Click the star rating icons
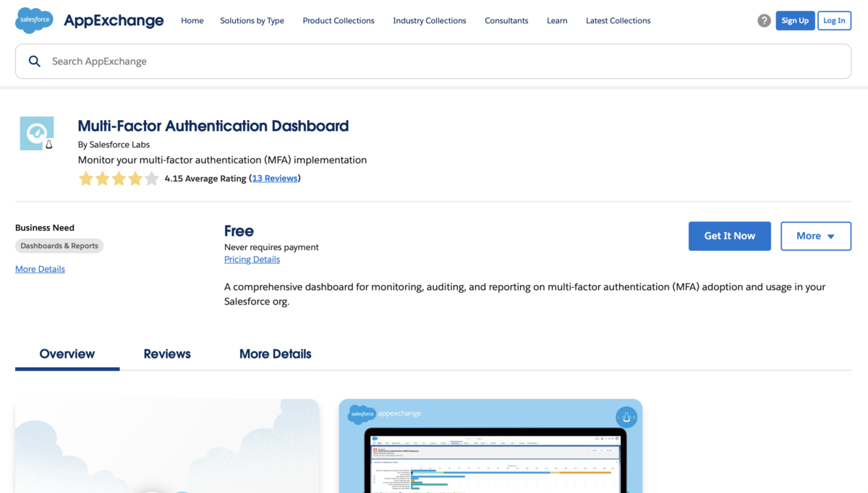868x493 pixels. pos(119,179)
